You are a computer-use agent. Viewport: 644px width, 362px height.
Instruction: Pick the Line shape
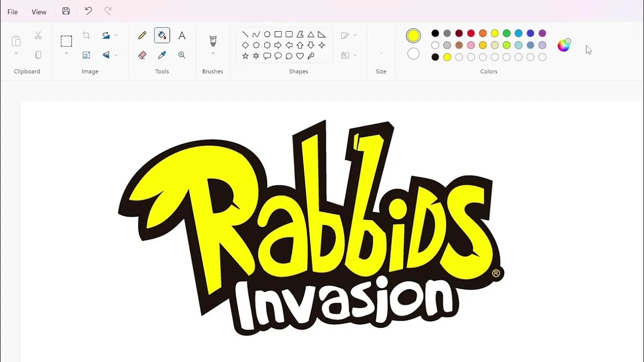(x=245, y=34)
